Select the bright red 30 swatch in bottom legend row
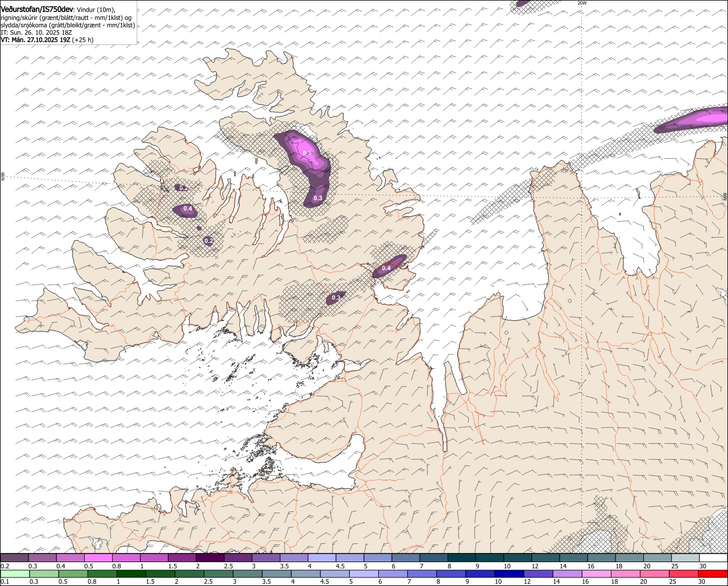The width and height of the screenshot is (728, 586). (713, 573)
